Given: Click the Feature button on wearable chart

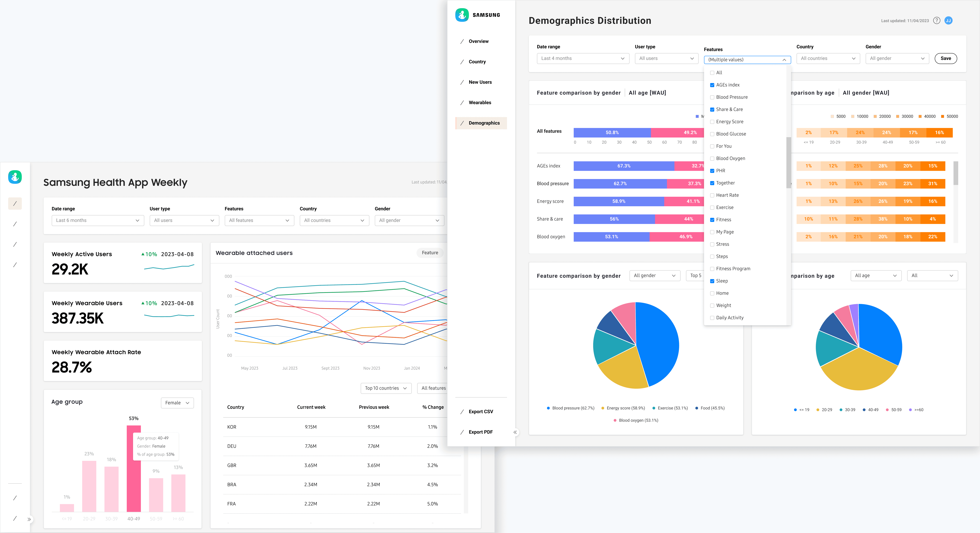Looking at the screenshot, I should coord(430,253).
